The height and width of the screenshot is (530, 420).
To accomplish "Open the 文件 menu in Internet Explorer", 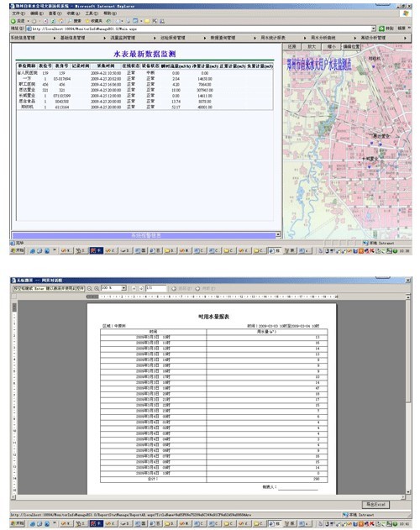I will [x=18, y=13].
